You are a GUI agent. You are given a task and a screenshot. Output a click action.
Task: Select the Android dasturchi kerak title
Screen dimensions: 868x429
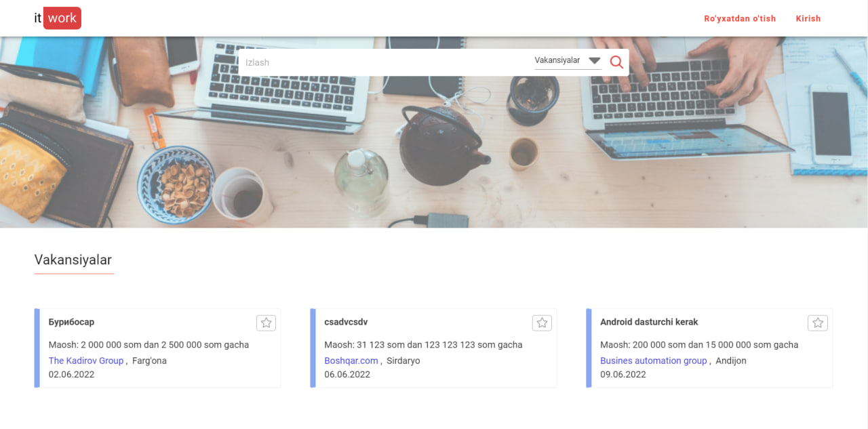[648, 322]
